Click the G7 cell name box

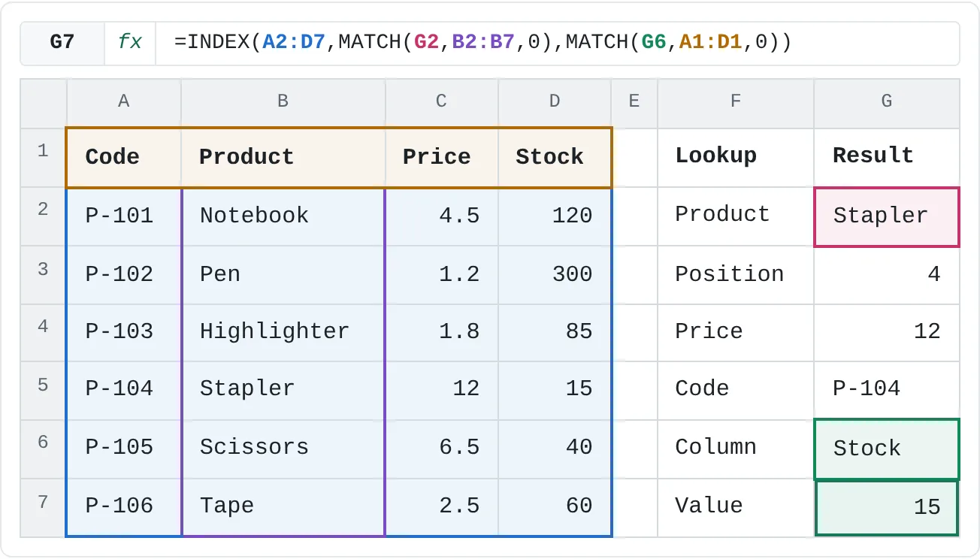[62, 43]
